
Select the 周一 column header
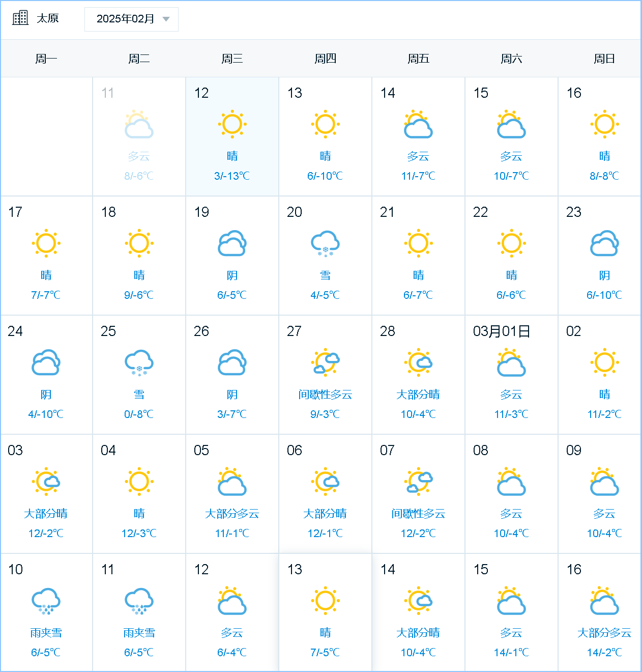tap(46, 59)
